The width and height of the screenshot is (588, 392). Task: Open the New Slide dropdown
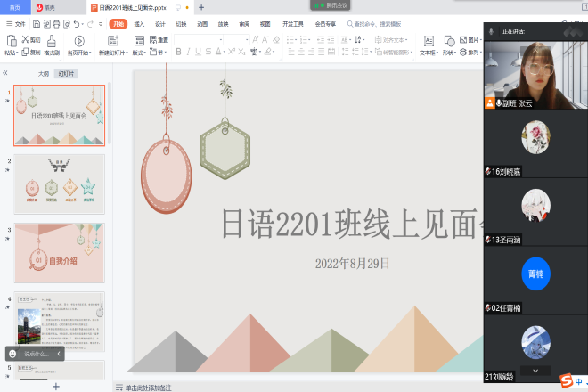pyautogui.click(x=113, y=53)
